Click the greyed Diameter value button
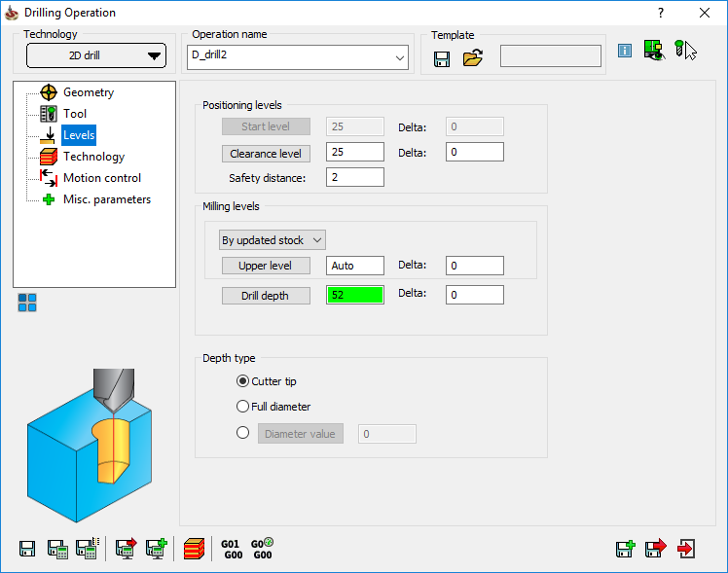The width and height of the screenshot is (728, 573). coord(301,434)
